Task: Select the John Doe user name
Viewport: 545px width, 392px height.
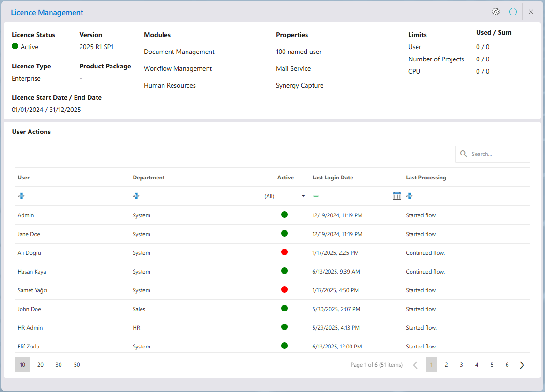Action: 29,309
